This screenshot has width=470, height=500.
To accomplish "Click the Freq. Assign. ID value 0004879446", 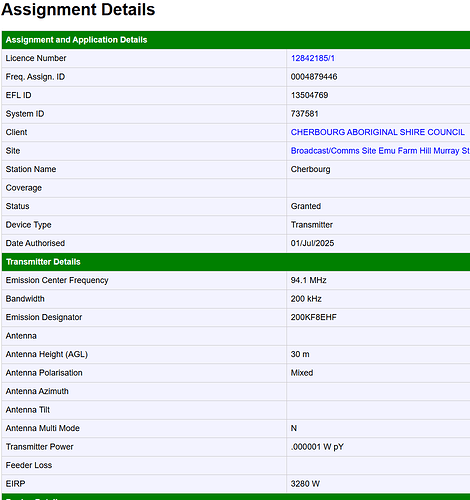I will tap(314, 77).
